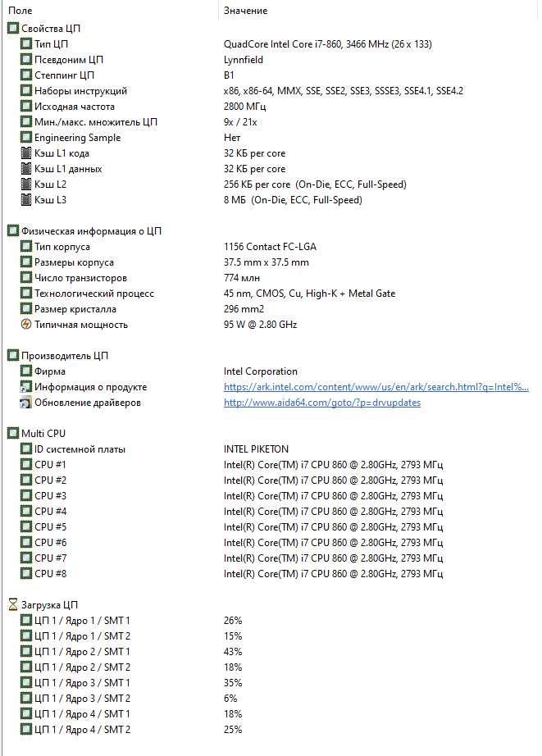Click the cache chip icon for Кэш L1 кода
Image resolution: width=542 pixels, height=756 pixels.
(x=26, y=153)
